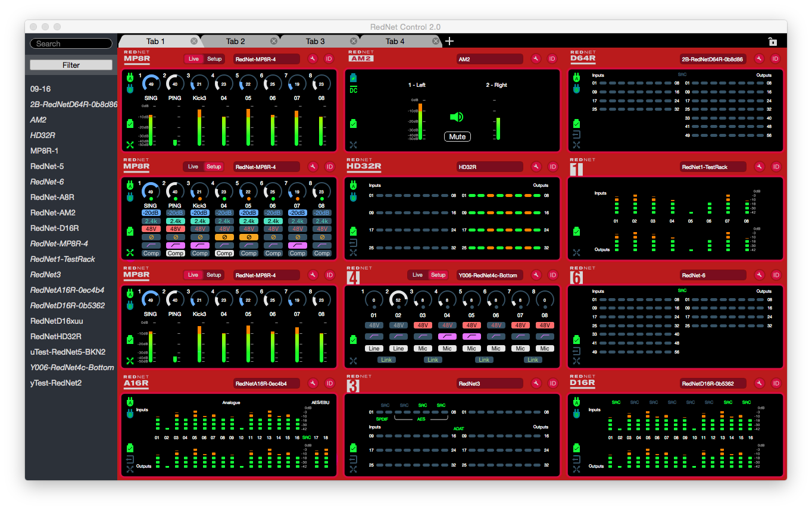Image resolution: width=812 pixels, height=510 pixels.
Task: Open wrench settings for 2B-RedNetD64R-0b8d86
Action: [759, 58]
